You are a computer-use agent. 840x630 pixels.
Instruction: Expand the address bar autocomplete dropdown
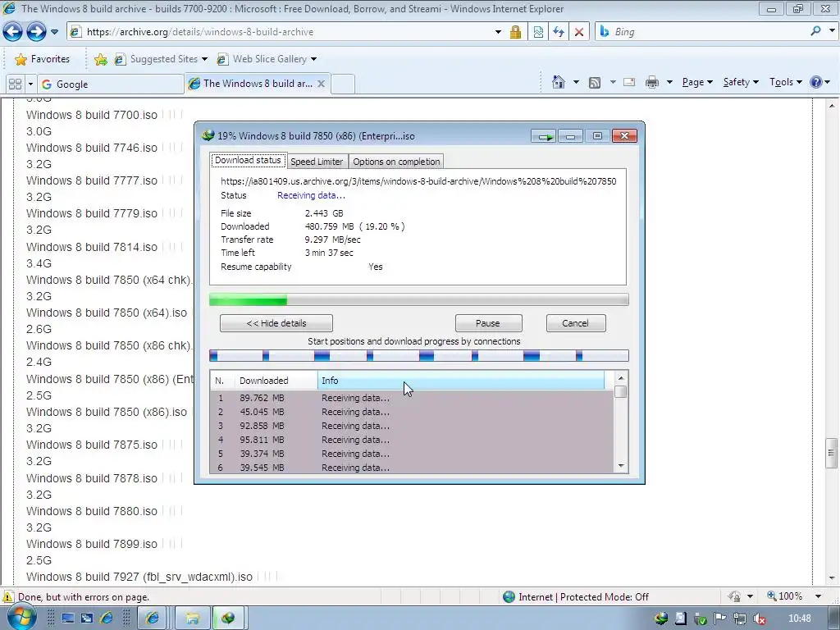pos(498,32)
